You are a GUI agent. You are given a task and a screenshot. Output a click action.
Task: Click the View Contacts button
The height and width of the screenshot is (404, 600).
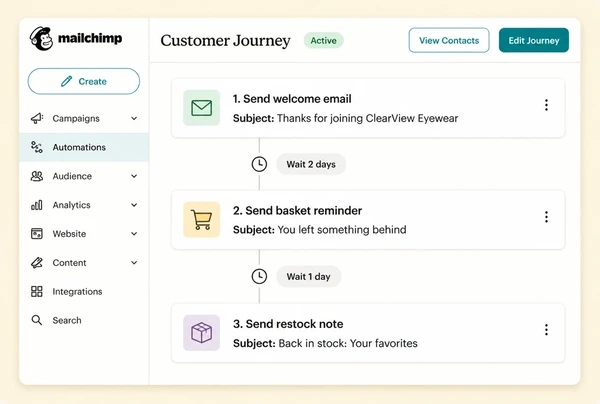[x=449, y=40]
